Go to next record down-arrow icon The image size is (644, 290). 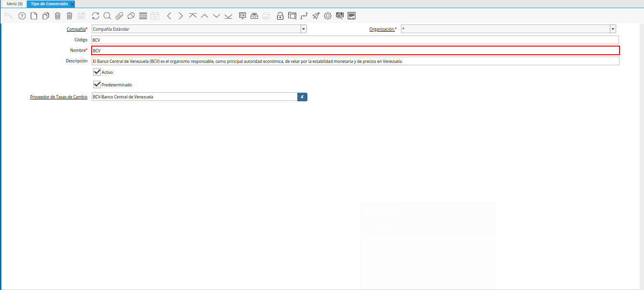coord(217,16)
